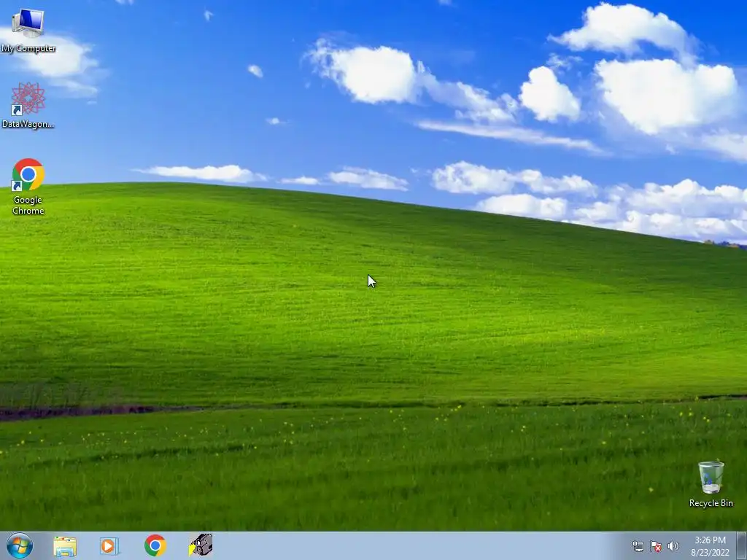
Task: Select the Google Chrome desktop shortcut
Action: click(28, 186)
